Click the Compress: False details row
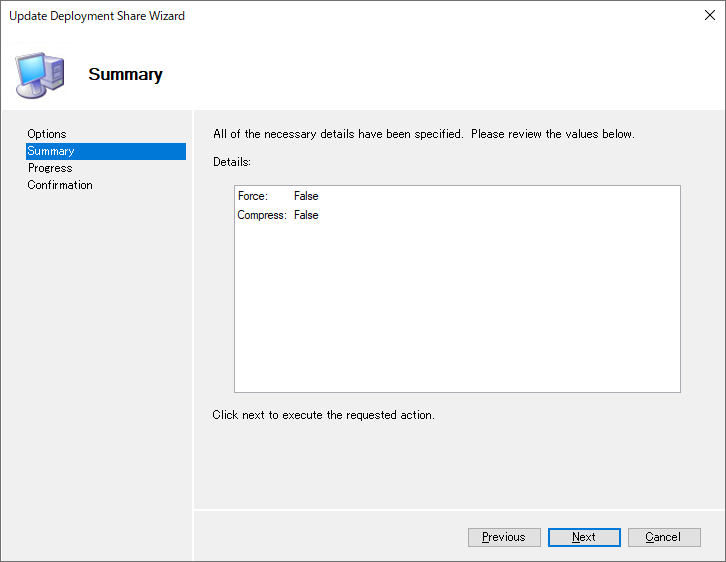Viewport: 726px width, 562px height. pyautogui.click(x=278, y=215)
